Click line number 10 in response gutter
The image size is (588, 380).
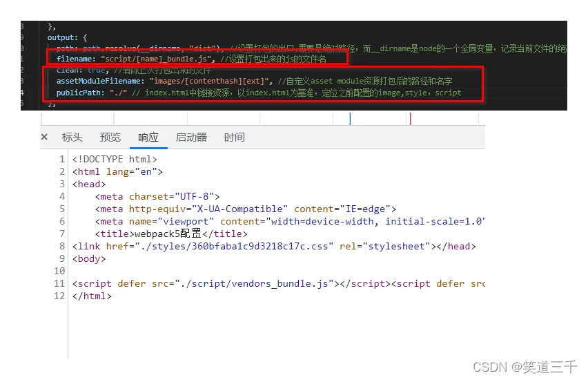(x=59, y=271)
